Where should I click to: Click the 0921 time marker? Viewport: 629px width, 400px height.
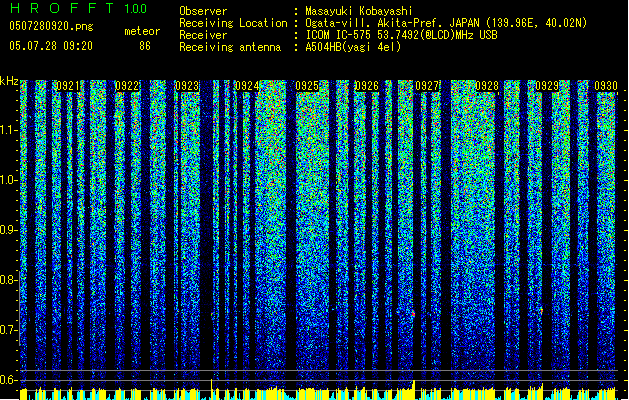pyautogui.click(x=67, y=86)
